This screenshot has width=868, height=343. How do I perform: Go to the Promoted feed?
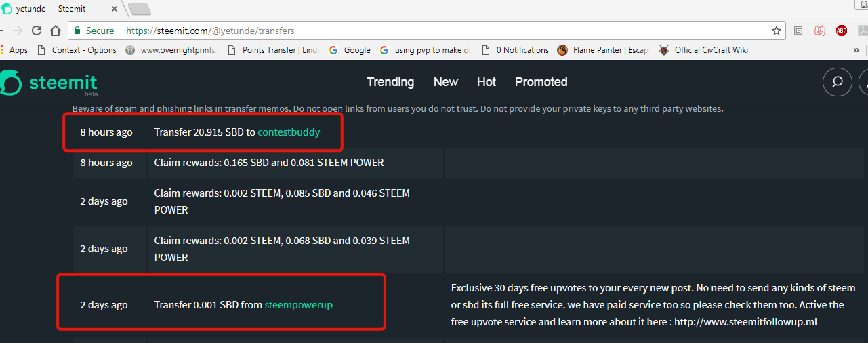pyautogui.click(x=541, y=82)
